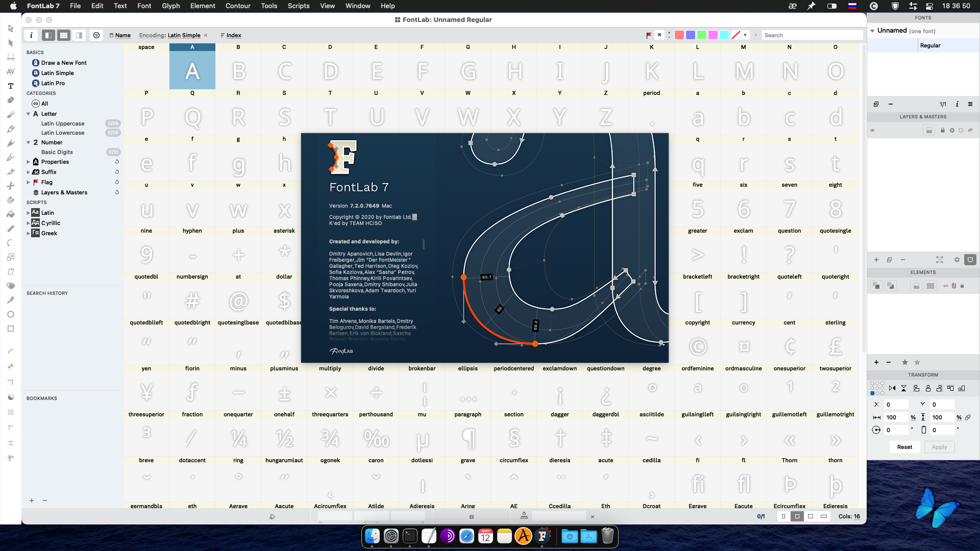Pick the green color flag swatch
This screenshot has width=980, height=551.
click(702, 35)
